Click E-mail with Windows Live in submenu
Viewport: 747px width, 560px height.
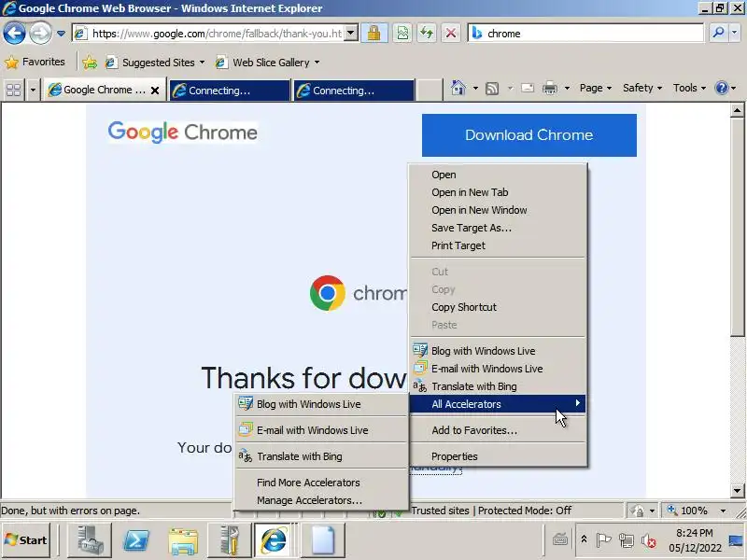coord(321,430)
